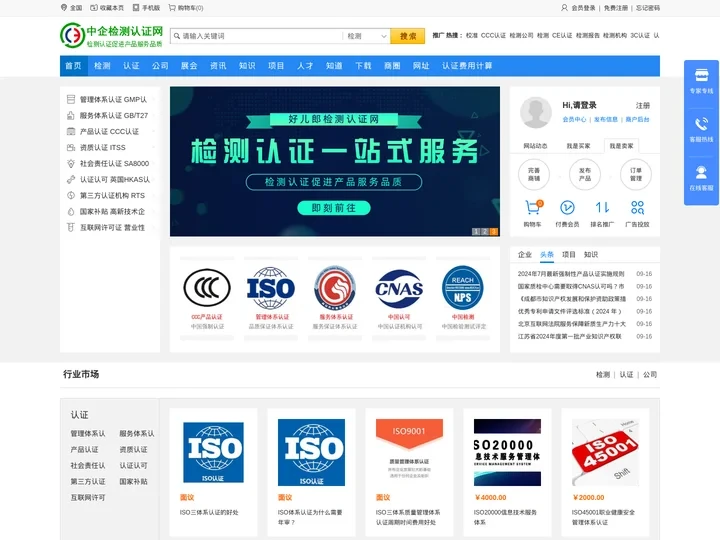
Task: Open the ISO9001 质量管理体系认证 thumbnail
Action: (409, 452)
